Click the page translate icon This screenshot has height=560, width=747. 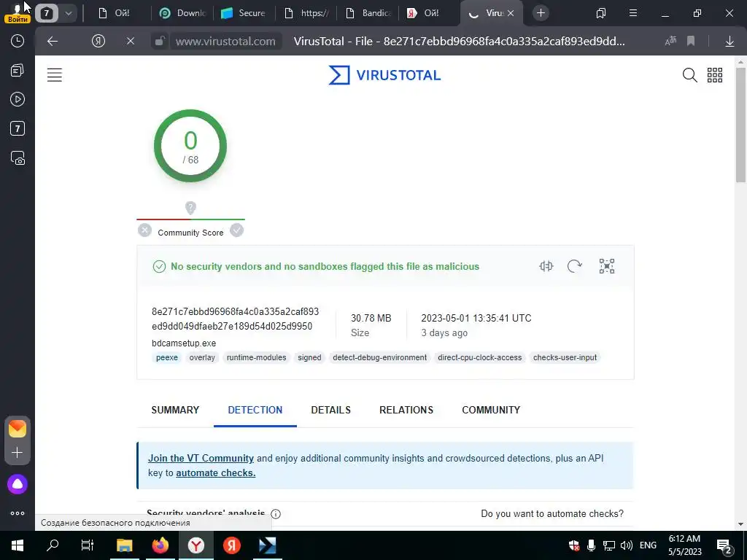(671, 42)
